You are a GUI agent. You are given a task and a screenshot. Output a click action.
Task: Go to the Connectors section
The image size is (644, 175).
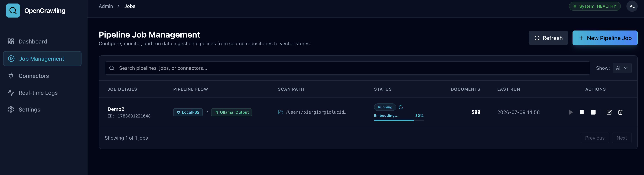tap(42, 76)
